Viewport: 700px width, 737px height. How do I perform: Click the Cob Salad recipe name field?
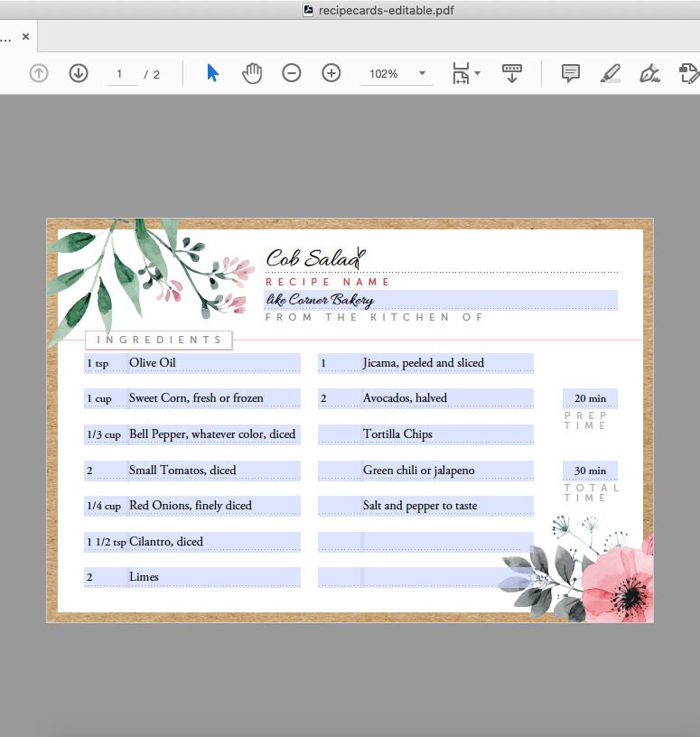click(x=442, y=258)
